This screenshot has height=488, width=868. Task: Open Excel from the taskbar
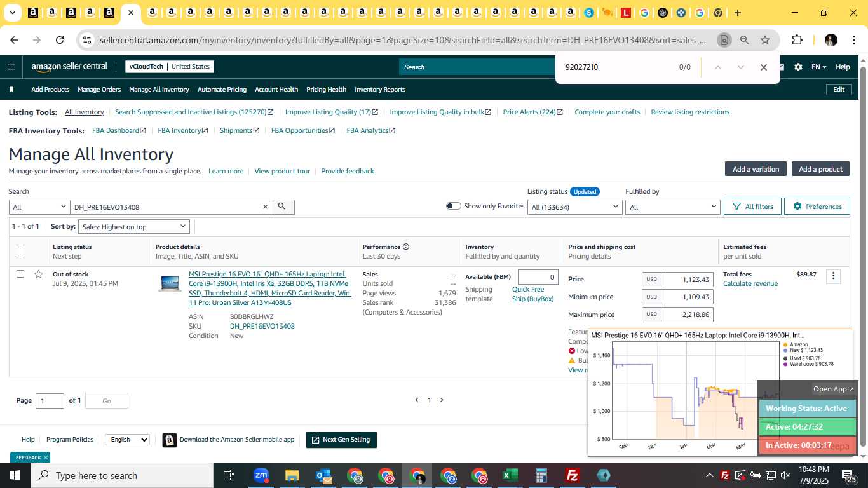click(x=510, y=475)
